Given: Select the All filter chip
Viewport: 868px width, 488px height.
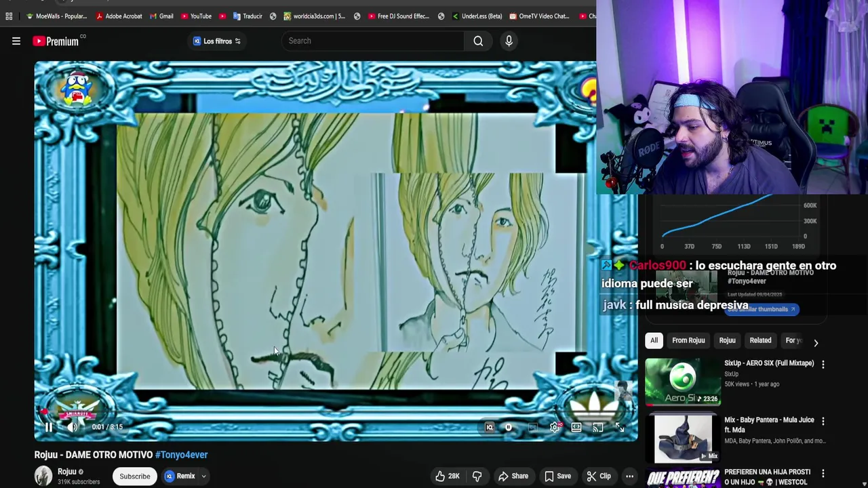Looking at the screenshot, I should point(654,340).
